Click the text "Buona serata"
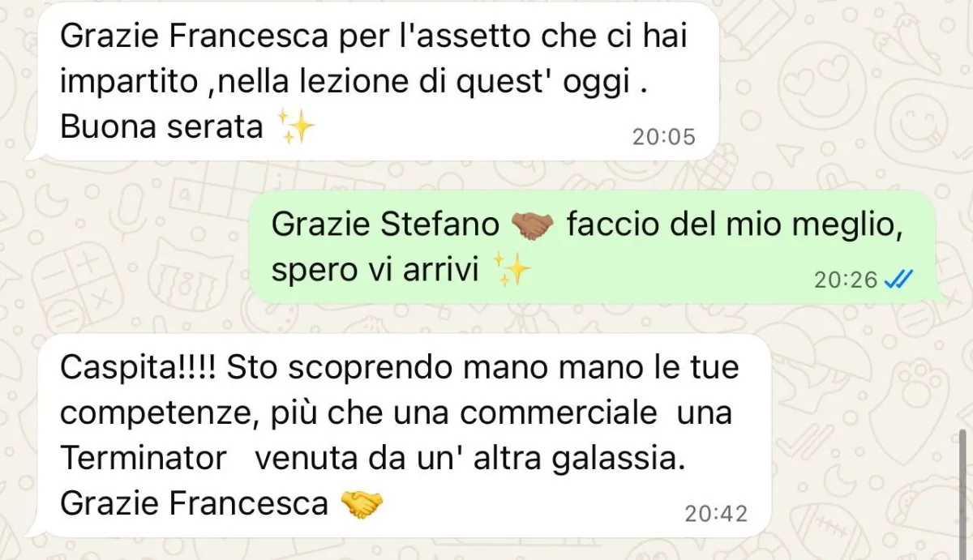973x560 pixels. coord(162,128)
